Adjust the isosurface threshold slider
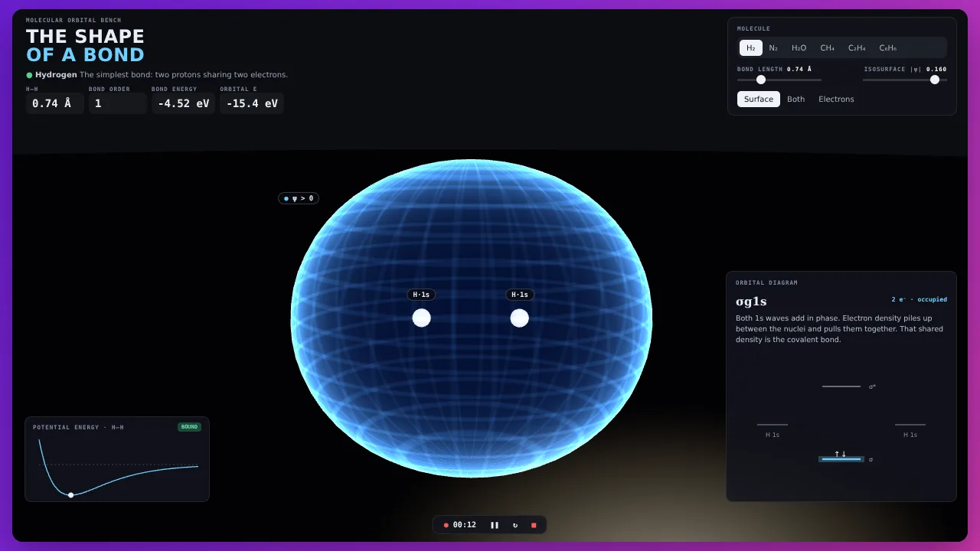The height and width of the screenshot is (551, 980). (x=905, y=80)
